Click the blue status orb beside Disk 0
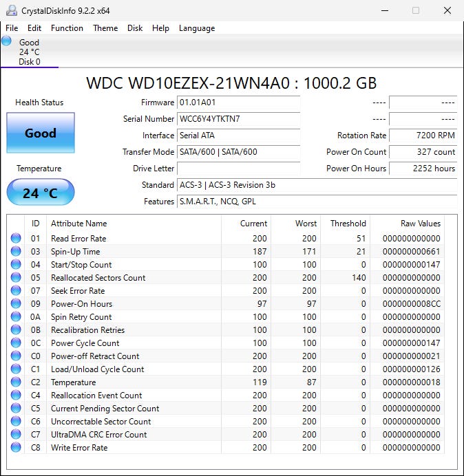 click(x=6, y=41)
